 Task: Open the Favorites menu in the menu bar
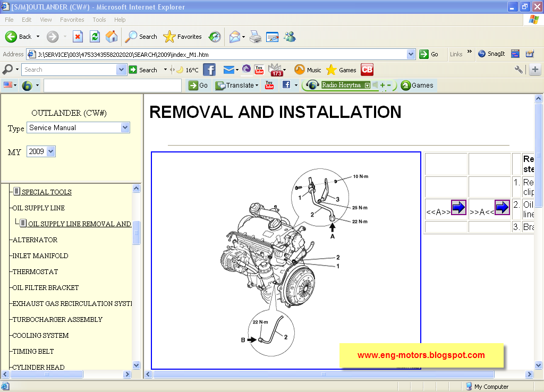coord(72,20)
